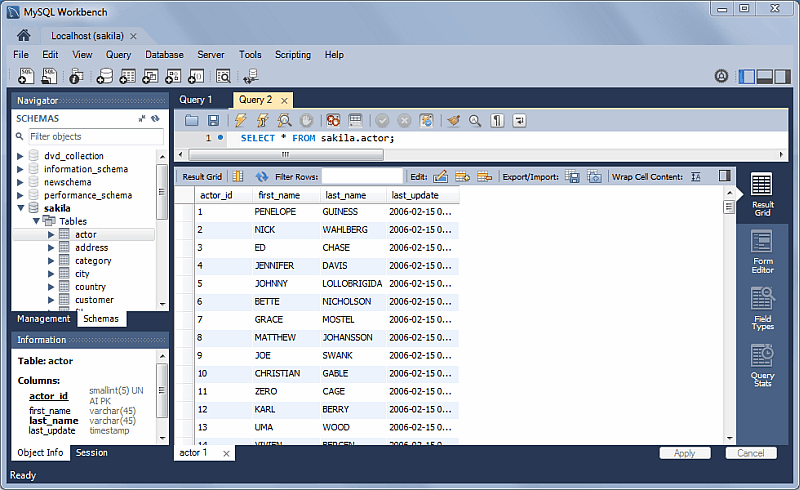Open the Query Stats panel
Screen dimensions: 800x490
coord(762,365)
